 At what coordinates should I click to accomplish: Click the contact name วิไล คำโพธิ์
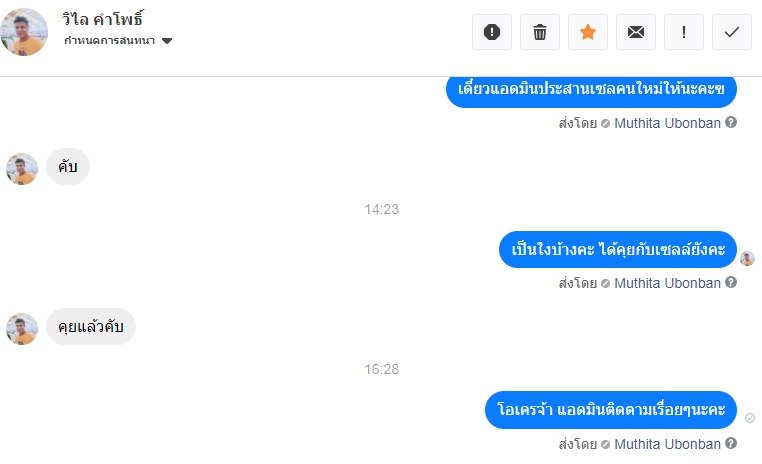coord(103,19)
